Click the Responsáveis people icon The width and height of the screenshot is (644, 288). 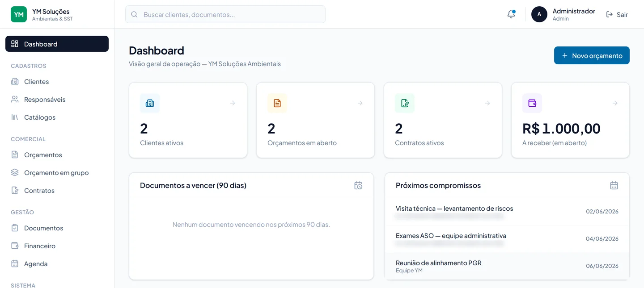pos(15,99)
